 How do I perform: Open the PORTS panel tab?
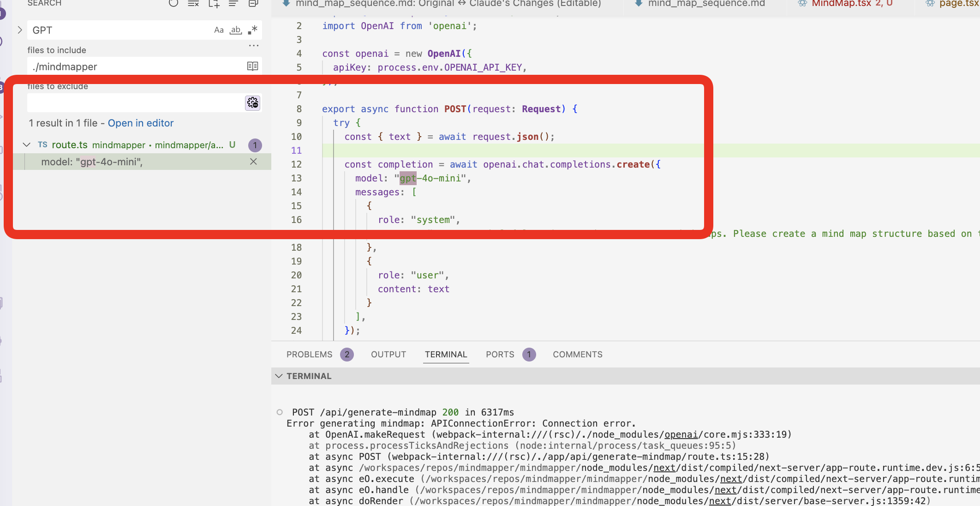500,355
